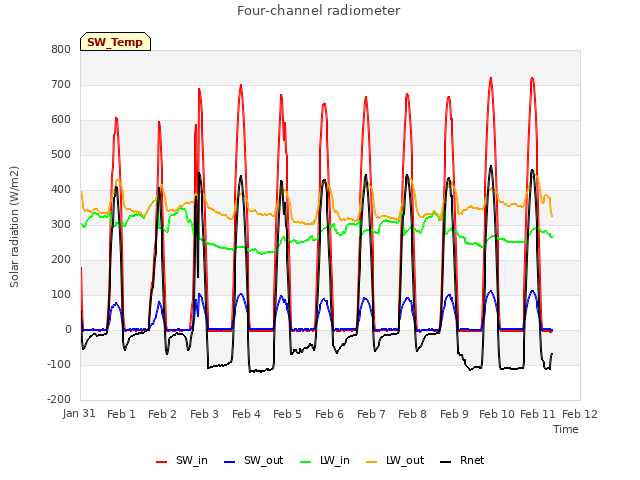The height and width of the screenshot is (480, 640).
Task: Click the Jan 31 x-axis tick label
Action: (79, 413)
